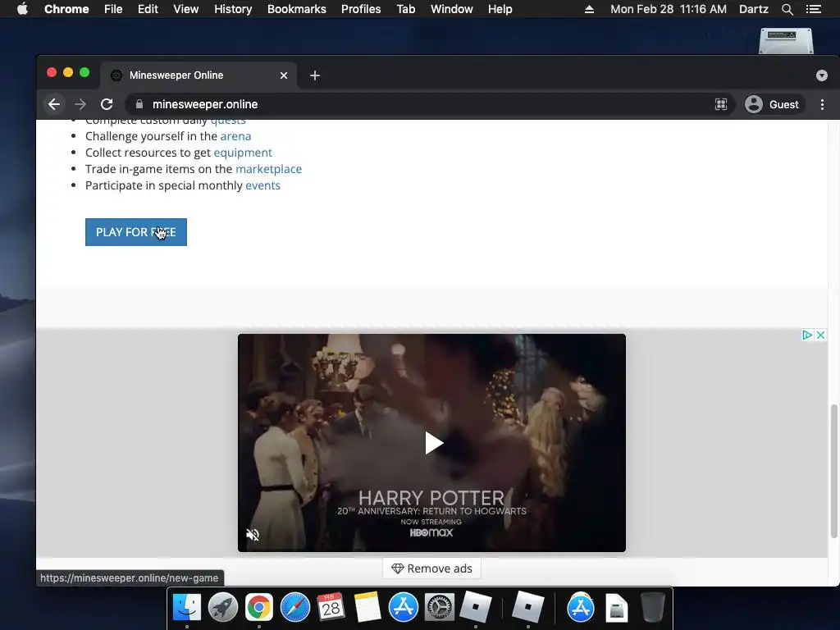Open the Tab menu
This screenshot has height=630, width=840.
[405, 9]
